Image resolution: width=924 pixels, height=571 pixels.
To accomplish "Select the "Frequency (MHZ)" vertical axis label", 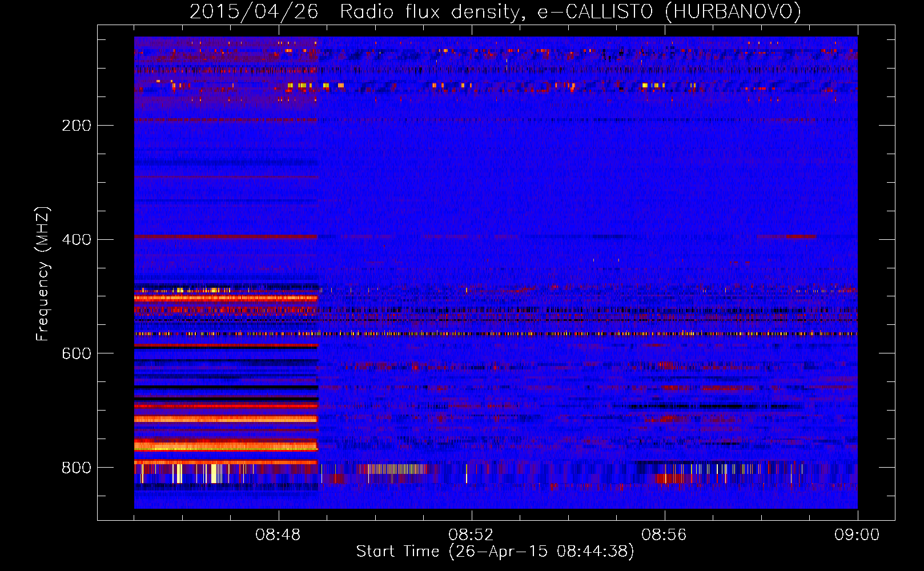I will tap(43, 274).
